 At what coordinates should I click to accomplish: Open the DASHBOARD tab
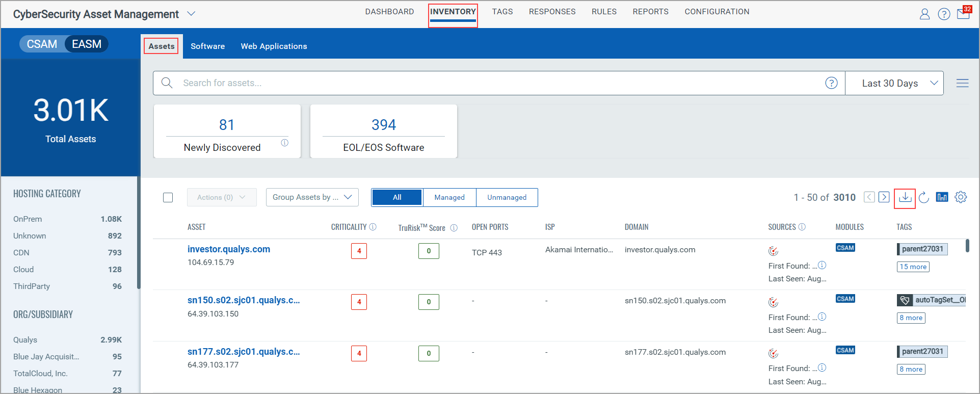pyautogui.click(x=389, y=12)
